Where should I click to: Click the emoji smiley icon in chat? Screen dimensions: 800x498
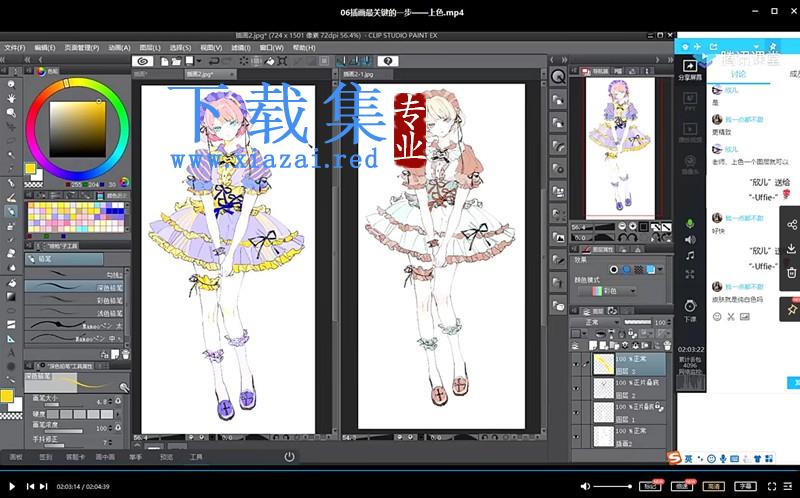pos(717,317)
